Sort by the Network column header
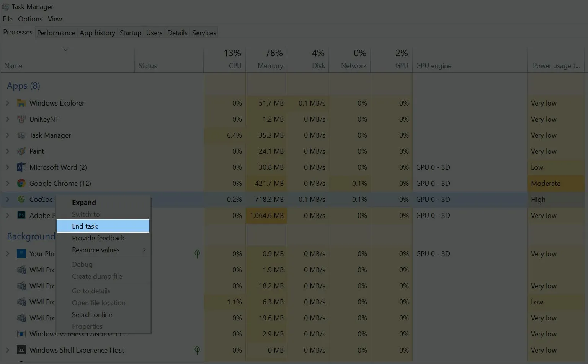This screenshot has width=588, height=364. (350, 60)
